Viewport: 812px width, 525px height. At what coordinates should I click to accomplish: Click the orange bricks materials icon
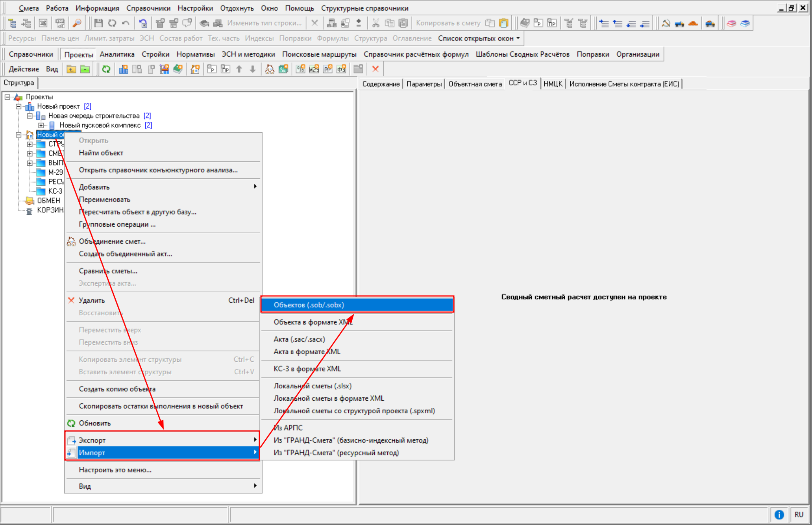coord(693,23)
